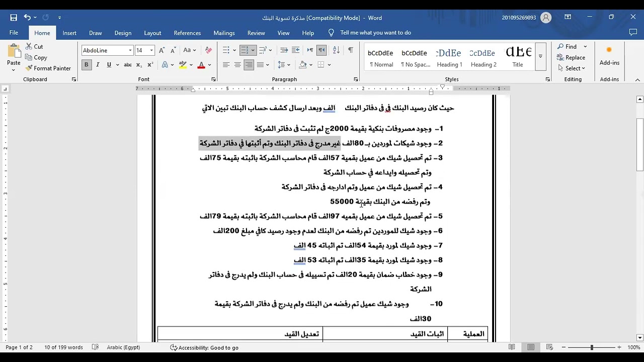Click the Paste clipboard icon
644x362 pixels.
click(14, 52)
